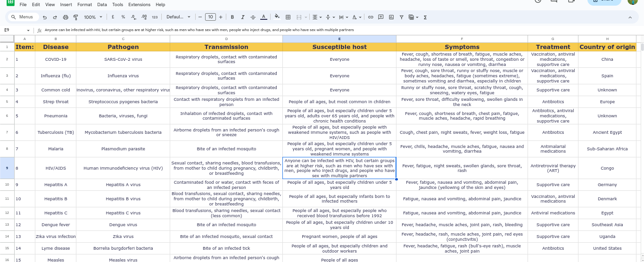The image size is (644, 262).
Task: Click the Menus search box
Action: (x=23, y=17)
